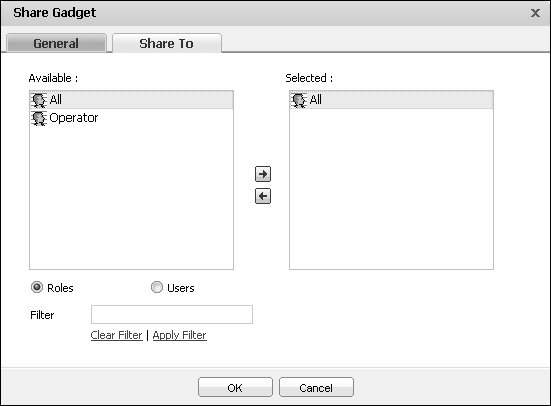The image size is (551, 406).
Task: Select the Users radio button
Action: [x=157, y=287]
